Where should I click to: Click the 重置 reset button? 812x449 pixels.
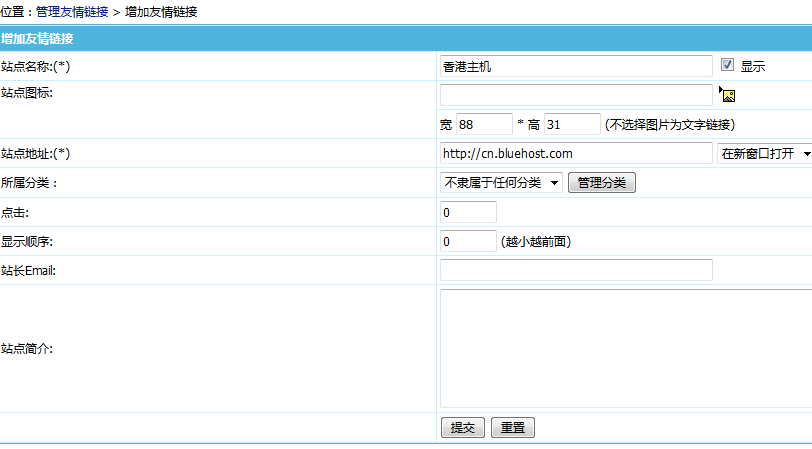[x=513, y=427]
